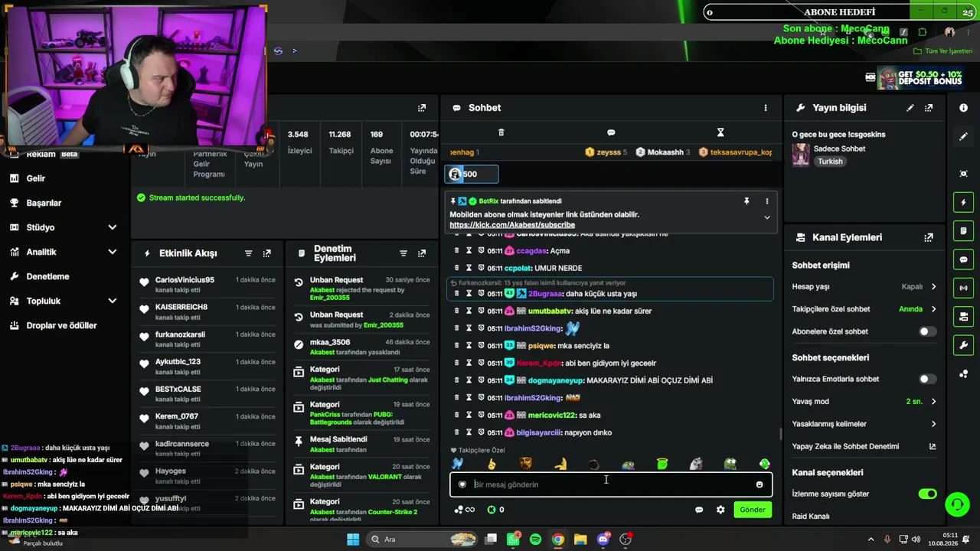Open WhatsApp from the taskbar
Viewport: 980px width, 551px height.
coord(513,540)
